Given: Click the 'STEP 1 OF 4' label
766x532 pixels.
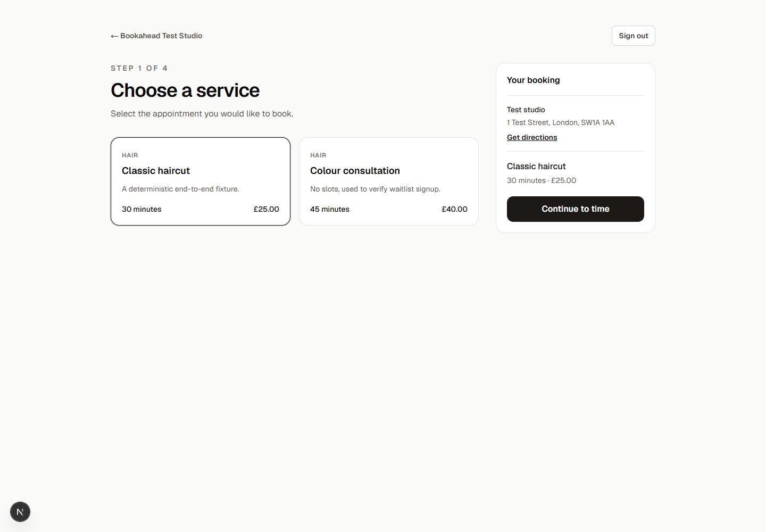Looking at the screenshot, I should click(139, 68).
